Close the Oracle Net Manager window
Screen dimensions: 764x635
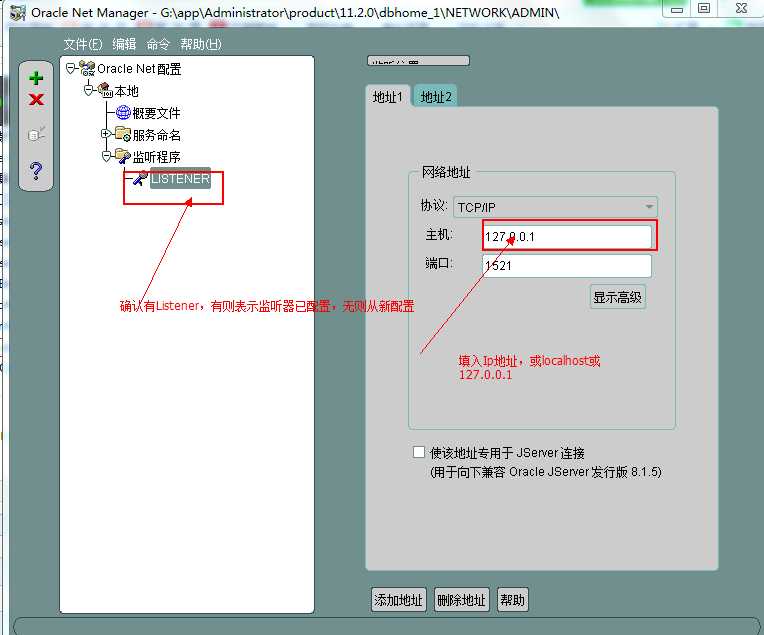coord(741,8)
